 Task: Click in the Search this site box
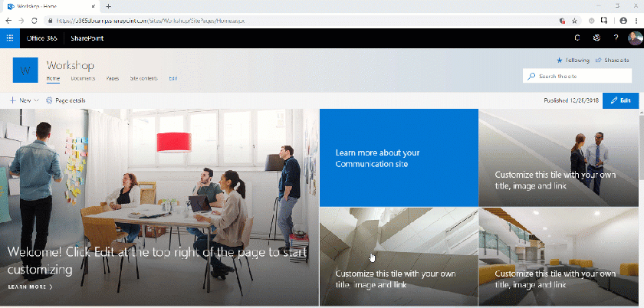583,76
